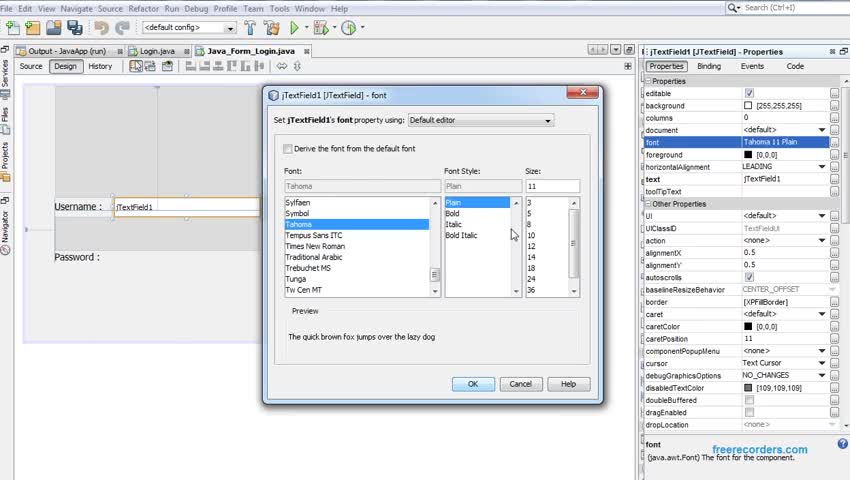Switch to the Login.java tab
The image size is (850, 480).
(157, 51)
